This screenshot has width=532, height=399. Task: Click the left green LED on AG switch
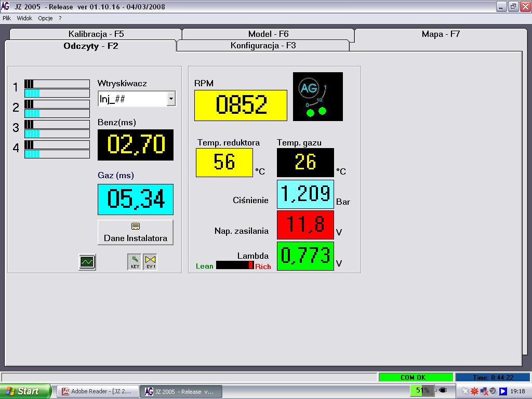click(310, 113)
